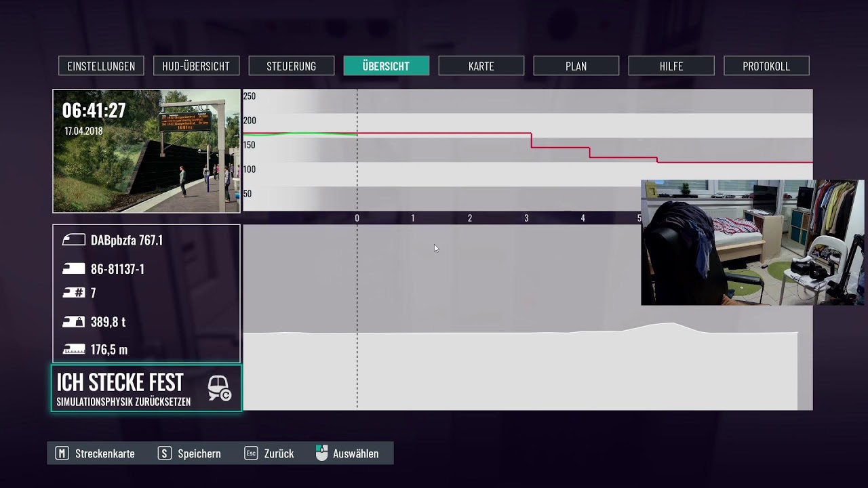Click the mouse icon next to Auswählen
868x488 pixels.
(x=321, y=453)
